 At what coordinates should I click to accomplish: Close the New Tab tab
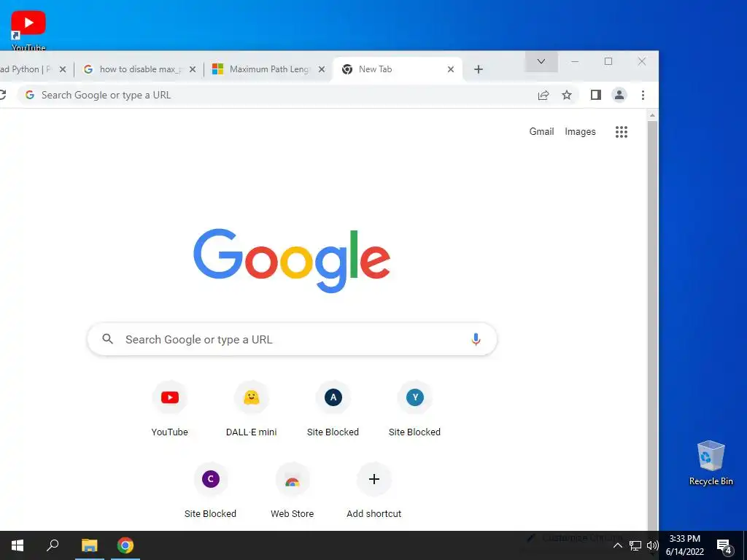tap(451, 69)
